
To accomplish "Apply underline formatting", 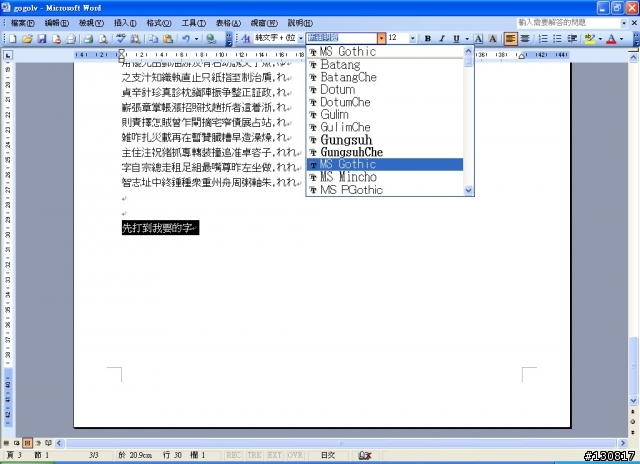I will tap(456, 39).
